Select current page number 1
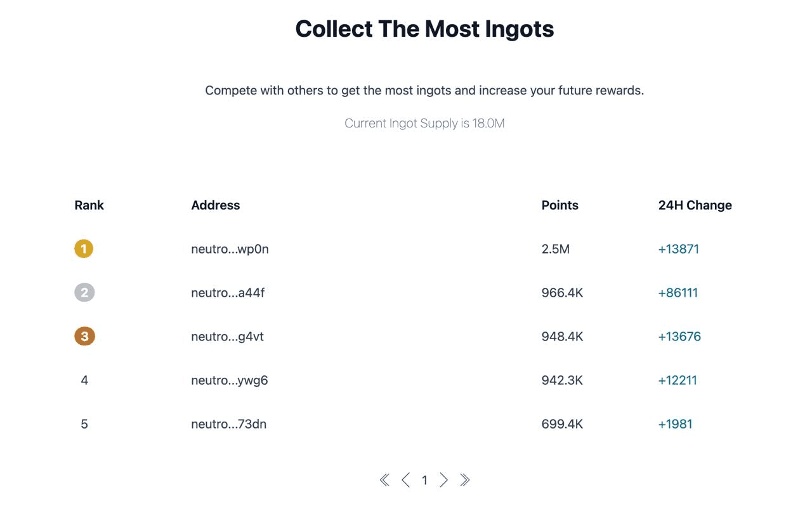Viewport: 812px width, 523px height. pos(424,481)
